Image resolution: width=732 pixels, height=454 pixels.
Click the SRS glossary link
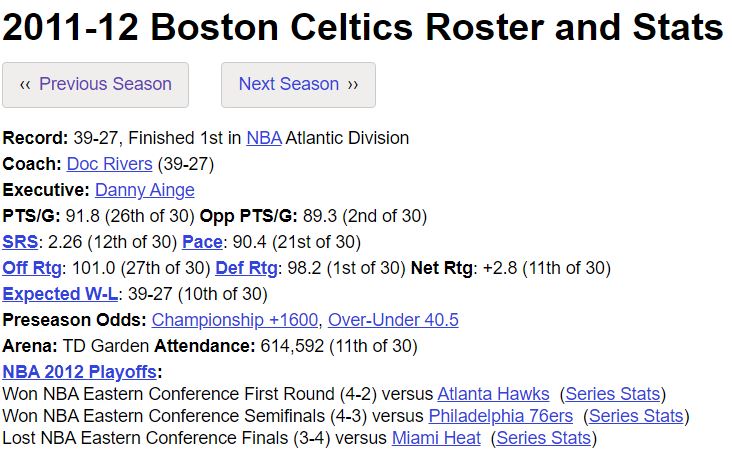pos(20,242)
